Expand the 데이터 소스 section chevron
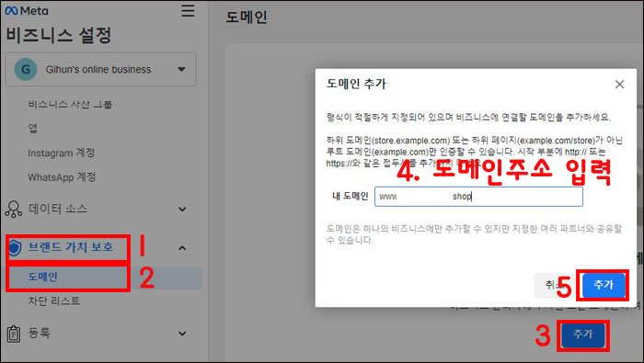 (x=182, y=210)
